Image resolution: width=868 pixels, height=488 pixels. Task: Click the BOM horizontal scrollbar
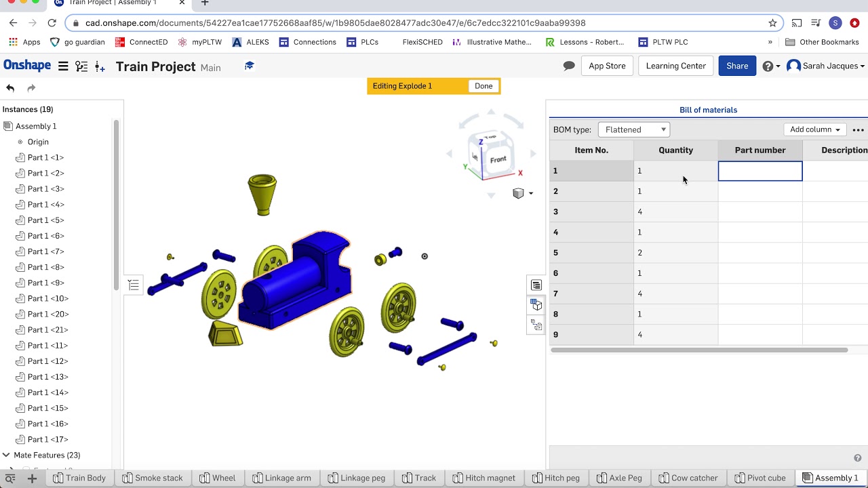[x=699, y=350]
